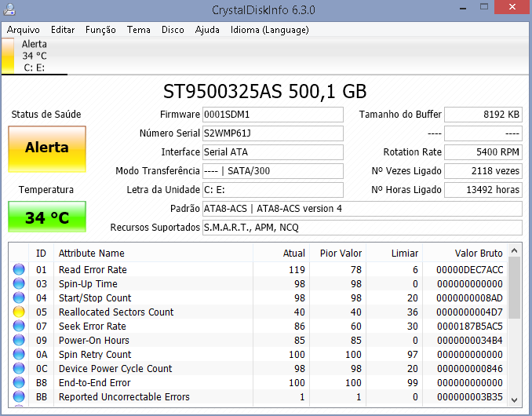Click the ID column header

click(41, 253)
